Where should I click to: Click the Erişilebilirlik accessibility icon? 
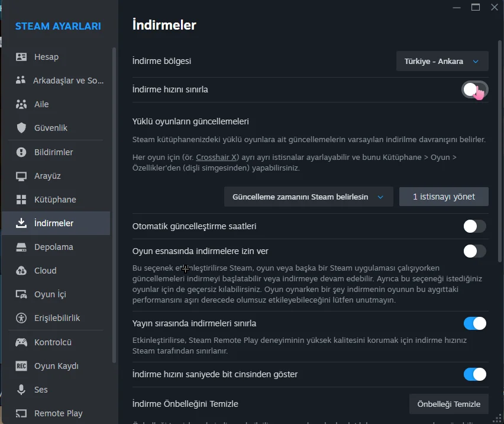(21, 318)
